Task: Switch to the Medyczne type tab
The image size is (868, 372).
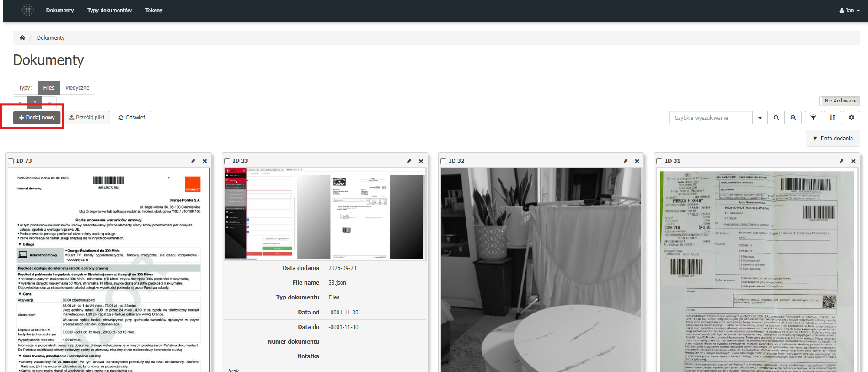Action: click(77, 88)
